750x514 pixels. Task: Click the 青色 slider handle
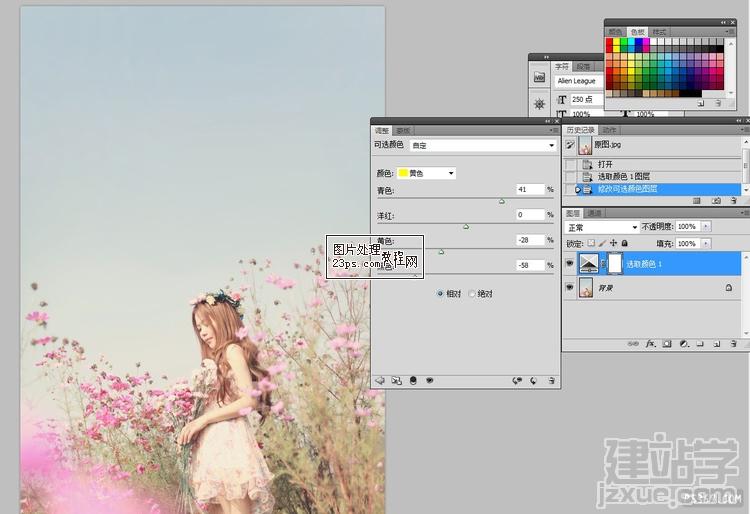[x=502, y=201]
